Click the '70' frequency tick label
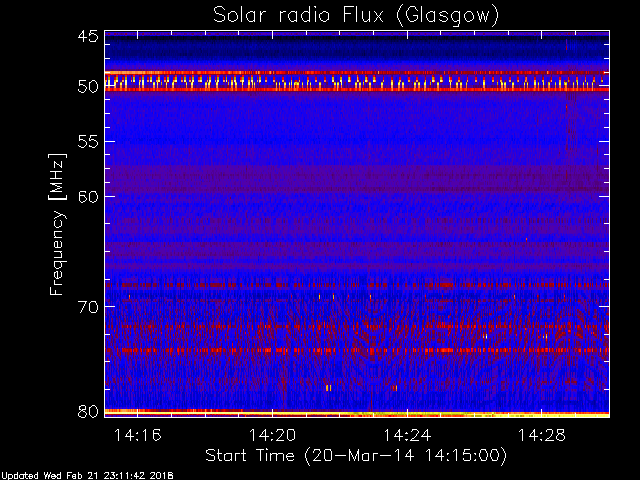This screenshot has height=480, width=640. click(x=88, y=307)
